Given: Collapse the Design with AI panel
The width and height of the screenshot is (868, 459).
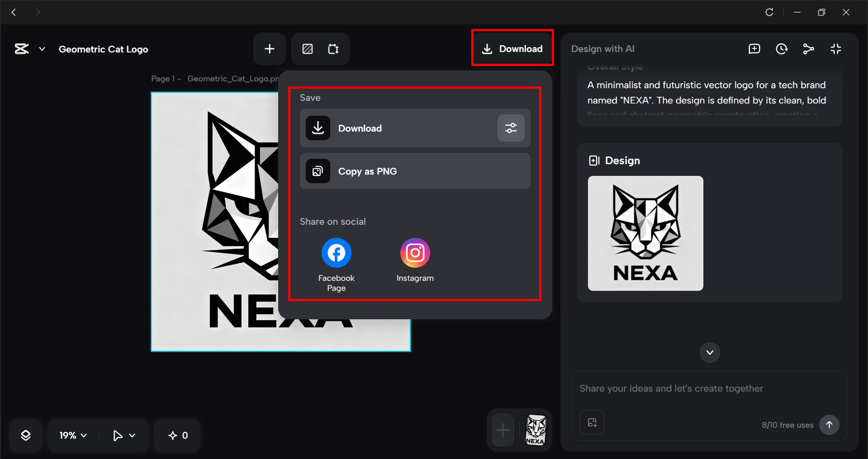Looking at the screenshot, I should point(836,49).
